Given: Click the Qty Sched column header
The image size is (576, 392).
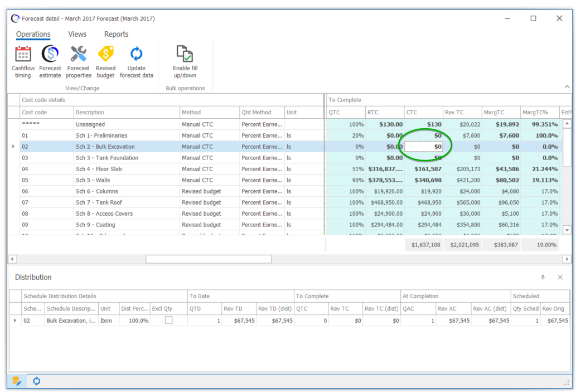Looking at the screenshot, I should click(525, 308).
